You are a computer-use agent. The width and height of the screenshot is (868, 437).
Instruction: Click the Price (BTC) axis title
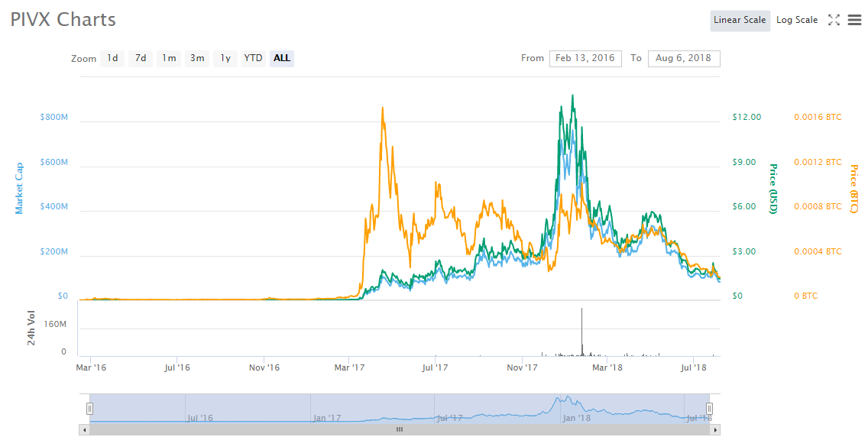854,189
